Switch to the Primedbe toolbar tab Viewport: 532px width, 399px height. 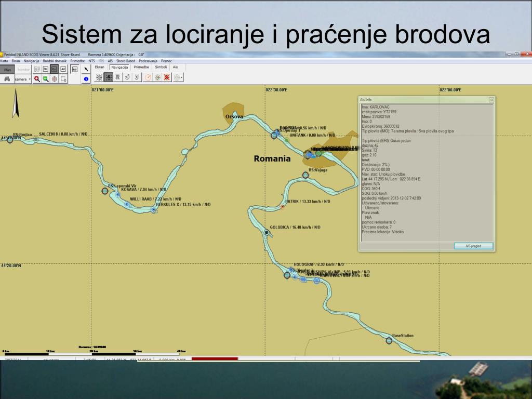coord(141,67)
